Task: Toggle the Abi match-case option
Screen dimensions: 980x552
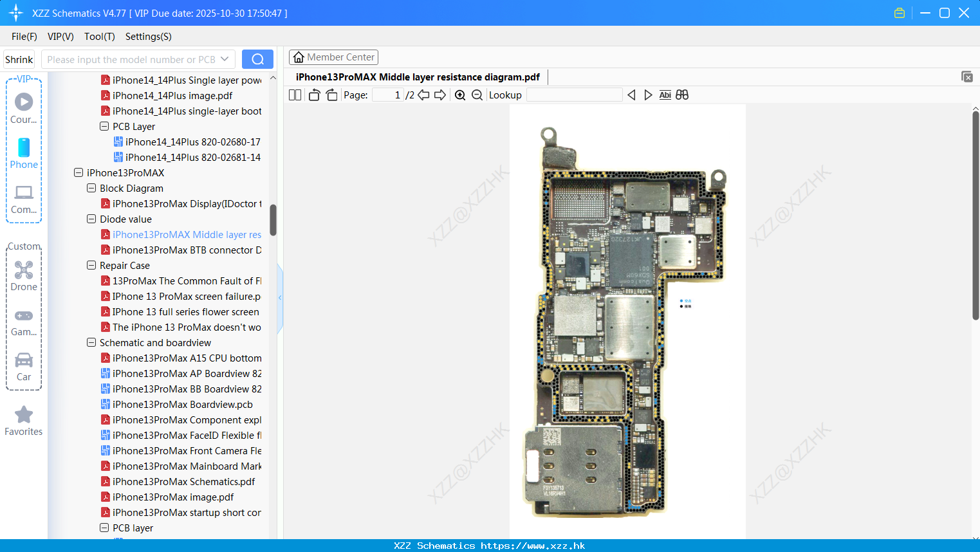Action: tap(665, 95)
